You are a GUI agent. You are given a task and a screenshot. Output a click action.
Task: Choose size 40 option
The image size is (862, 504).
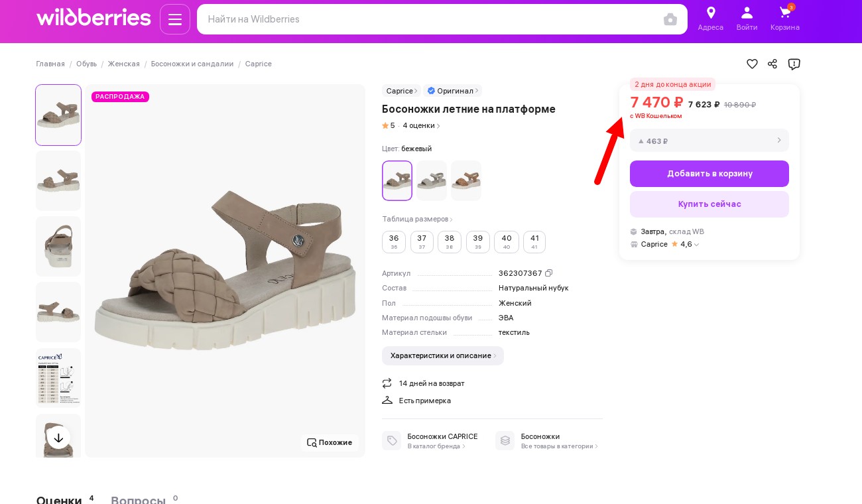507,242
